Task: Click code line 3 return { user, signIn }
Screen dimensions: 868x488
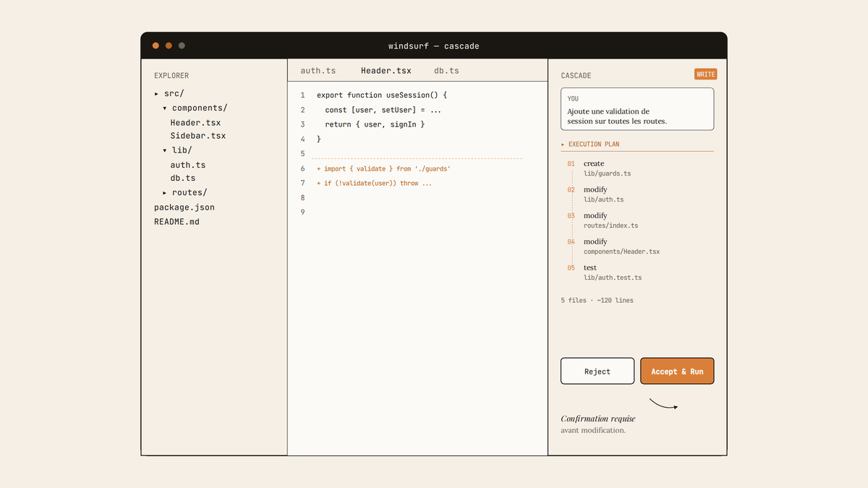Action: pyautogui.click(x=375, y=124)
